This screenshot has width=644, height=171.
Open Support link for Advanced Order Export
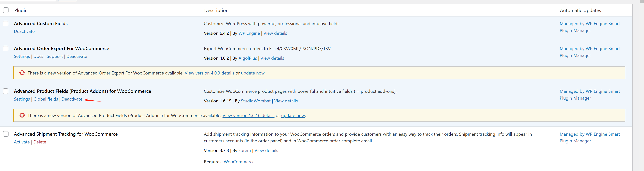point(54,57)
